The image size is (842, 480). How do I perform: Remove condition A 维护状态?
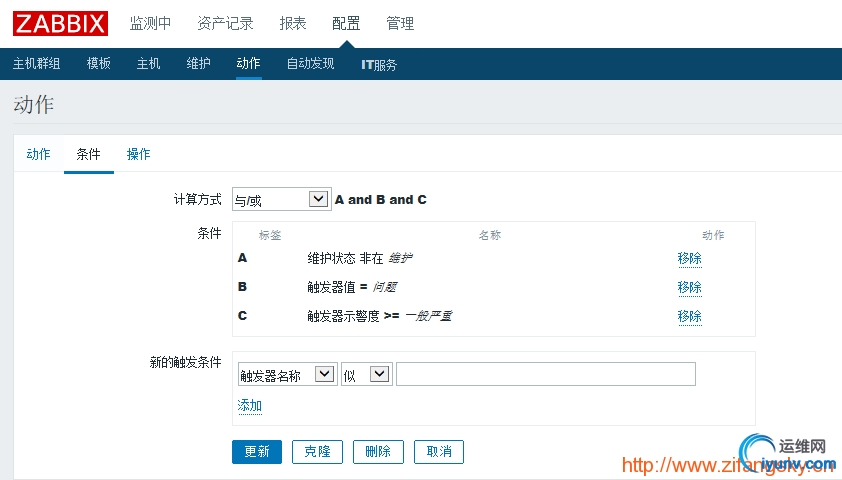pos(689,259)
